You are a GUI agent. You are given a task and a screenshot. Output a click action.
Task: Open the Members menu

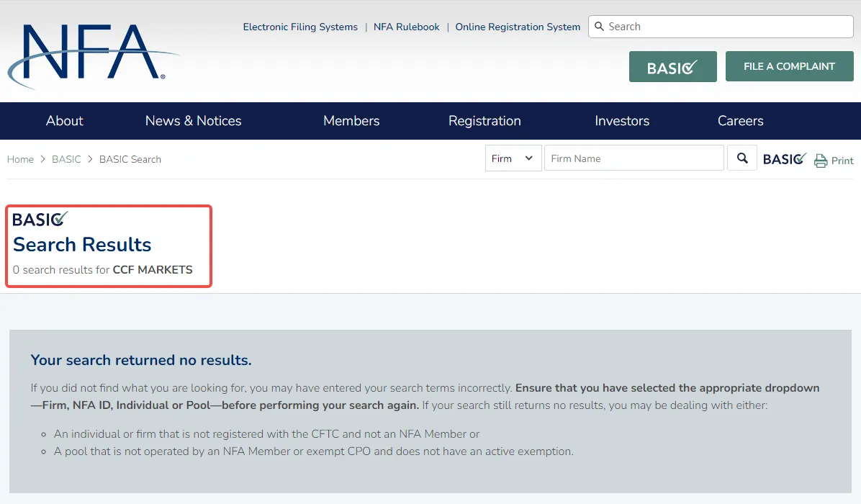pos(351,121)
